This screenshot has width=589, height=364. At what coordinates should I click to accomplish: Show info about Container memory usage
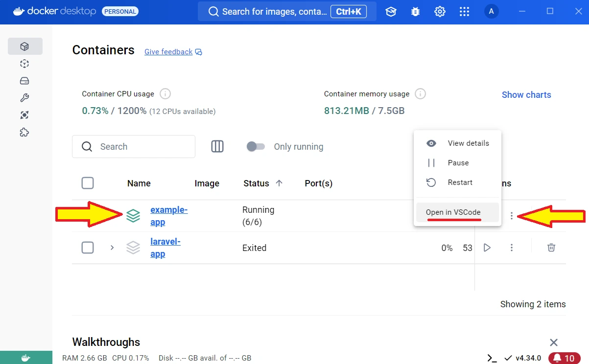(421, 93)
